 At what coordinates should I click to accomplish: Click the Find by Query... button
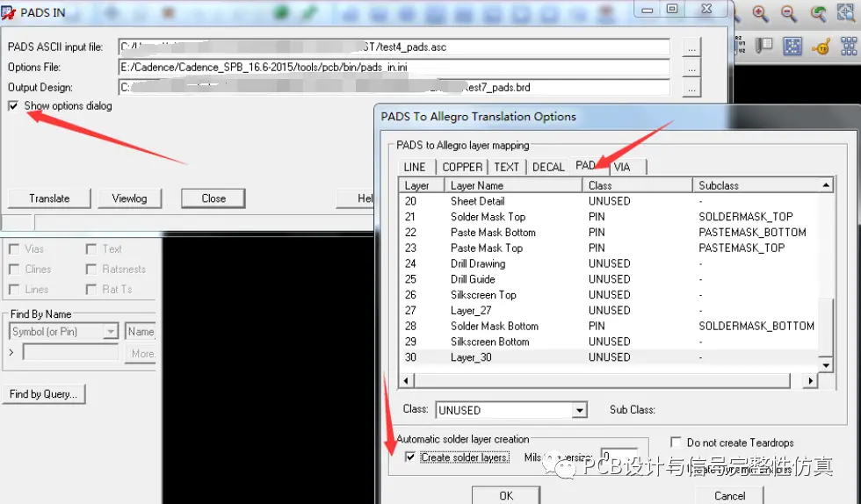[43, 393]
